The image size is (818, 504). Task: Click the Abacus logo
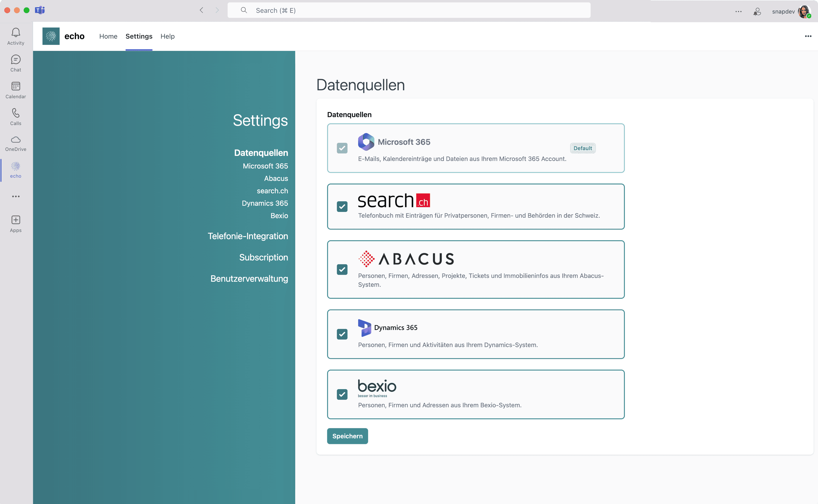(x=406, y=259)
